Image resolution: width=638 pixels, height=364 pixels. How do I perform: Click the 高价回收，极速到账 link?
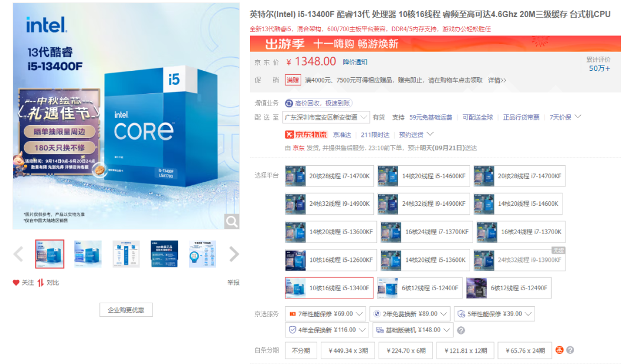coord(323,103)
